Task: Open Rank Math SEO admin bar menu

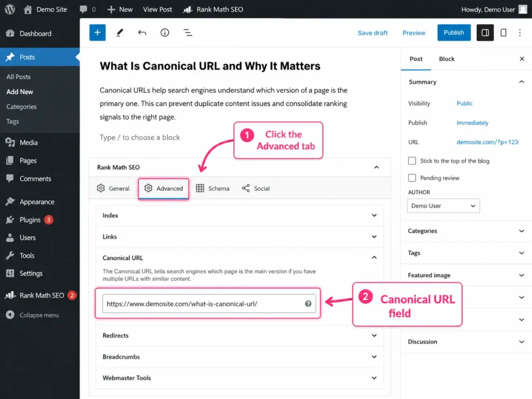Action: 213,9
